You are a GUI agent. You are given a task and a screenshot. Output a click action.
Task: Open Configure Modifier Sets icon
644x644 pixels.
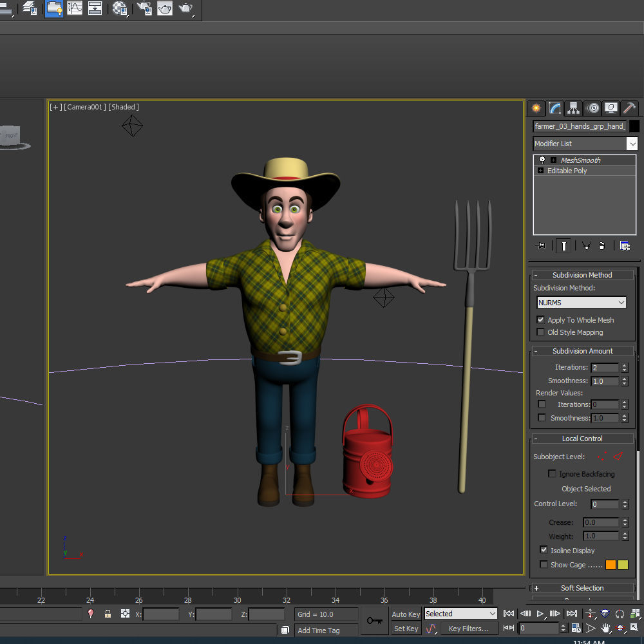click(x=625, y=245)
